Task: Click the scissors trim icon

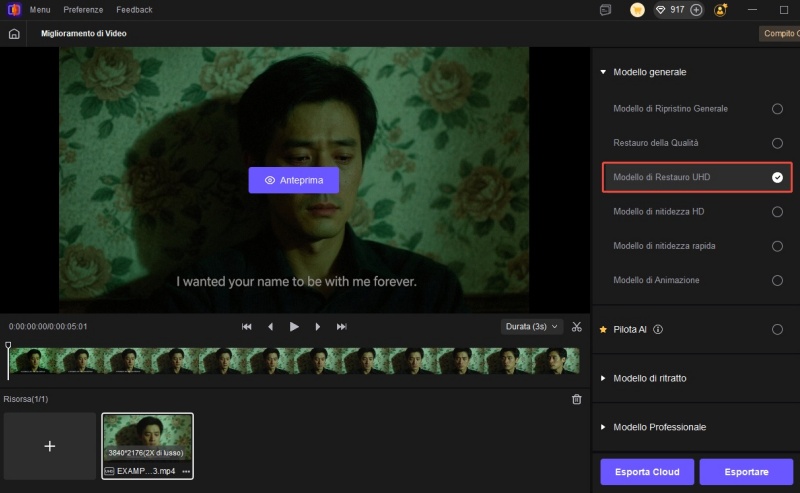Action: point(577,326)
